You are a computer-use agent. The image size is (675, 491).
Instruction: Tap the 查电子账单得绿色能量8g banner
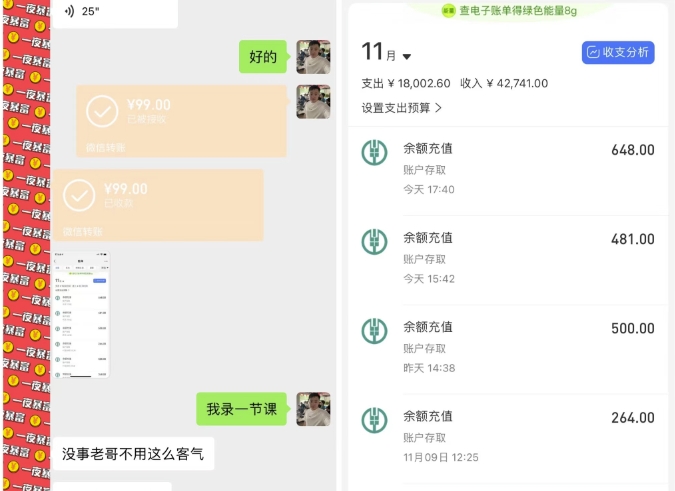point(507,10)
